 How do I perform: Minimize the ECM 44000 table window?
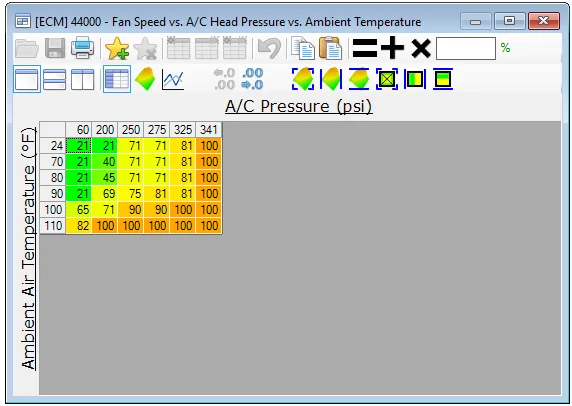476,21
